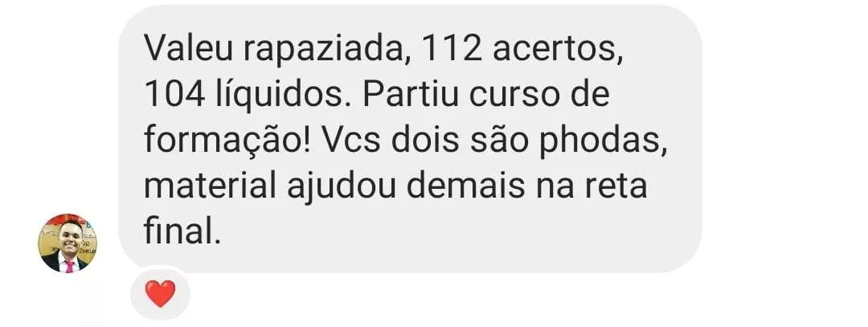This screenshot has height=327, width=868.
Task: Click the word "dois" in the message
Action: coord(426,139)
